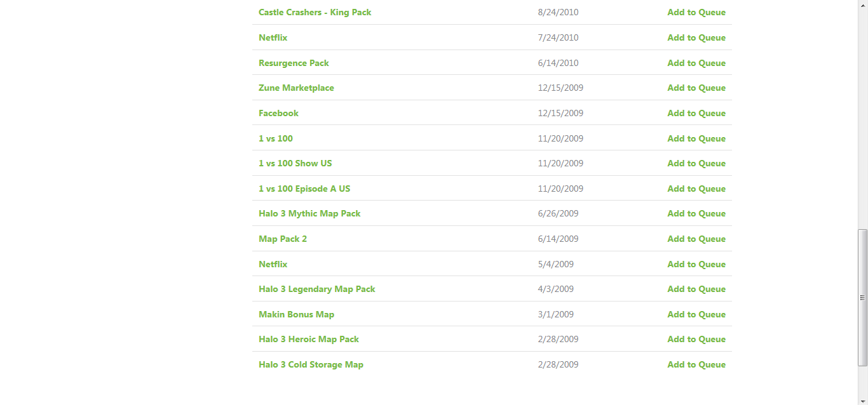This screenshot has width=868, height=405.
Task: Open the Resurgence Pack item
Action: [294, 63]
